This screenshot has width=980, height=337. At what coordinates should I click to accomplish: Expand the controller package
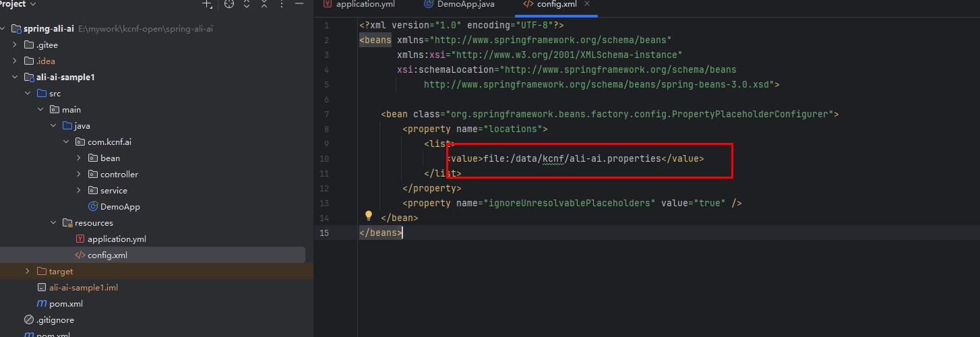click(x=79, y=175)
